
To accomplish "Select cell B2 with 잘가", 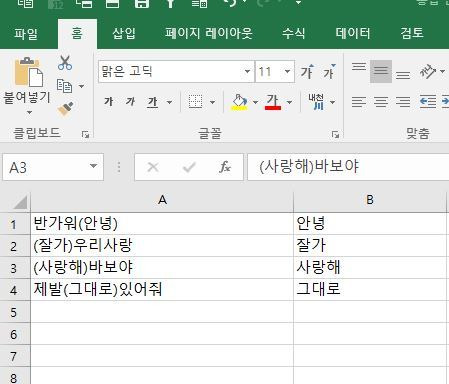I will point(370,246).
